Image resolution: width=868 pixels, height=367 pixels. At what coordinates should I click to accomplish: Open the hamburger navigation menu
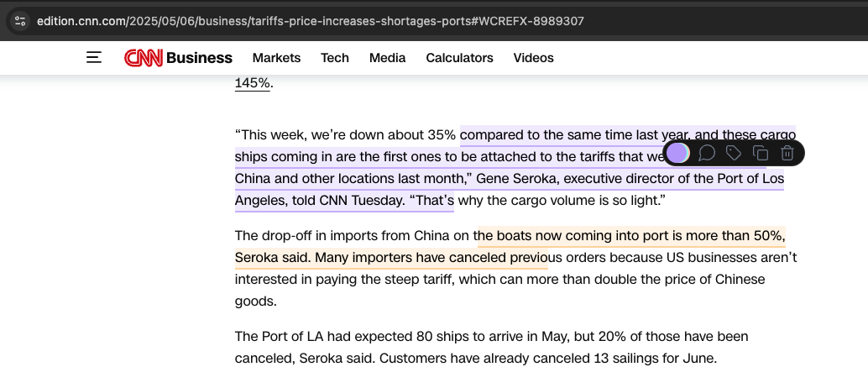pyautogui.click(x=94, y=58)
